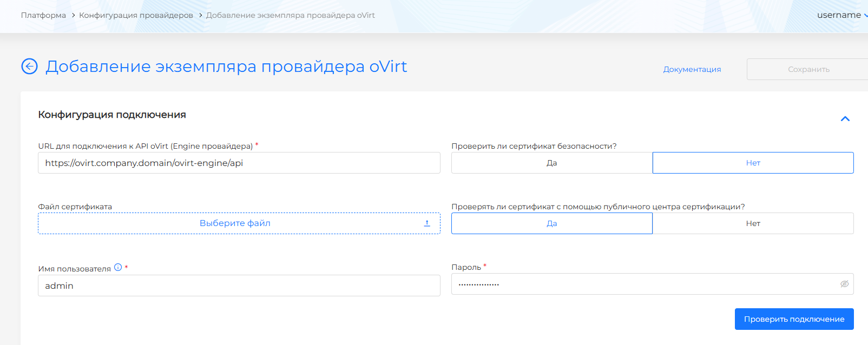Viewport: 868px width, 345px height.
Task: Click the last breadcrumb Добавление экземпляра провайдера oVirt
Action: (290, 15)
